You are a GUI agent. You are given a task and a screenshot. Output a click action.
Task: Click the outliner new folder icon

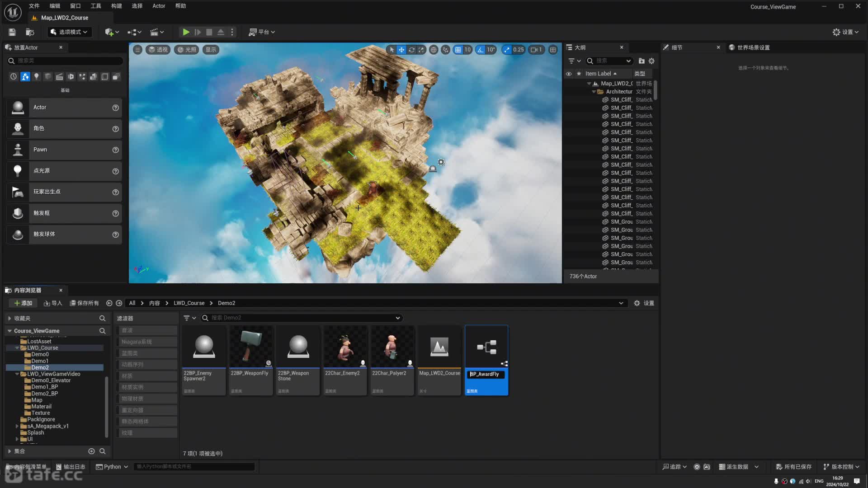[642, 61]
